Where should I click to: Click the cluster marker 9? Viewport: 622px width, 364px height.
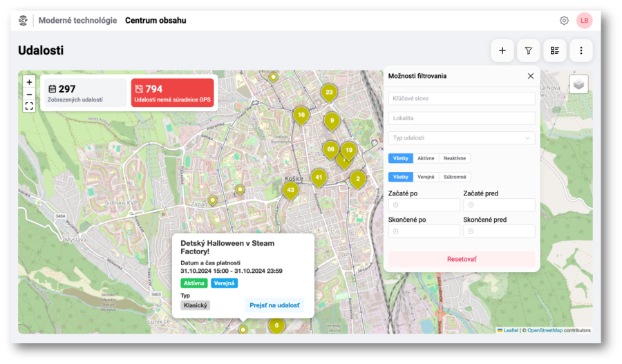(332, 121)
